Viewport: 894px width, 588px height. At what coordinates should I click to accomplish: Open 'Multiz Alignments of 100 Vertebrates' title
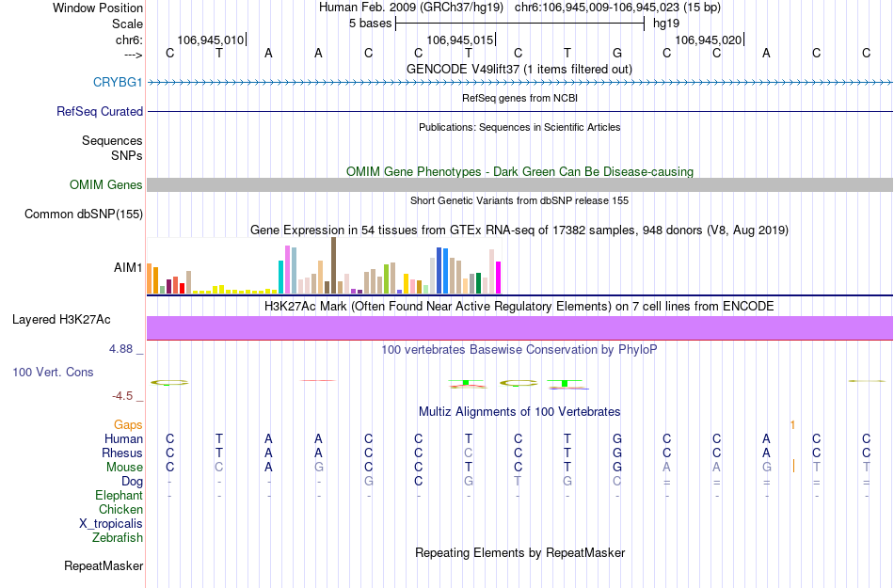pos(519,411)
